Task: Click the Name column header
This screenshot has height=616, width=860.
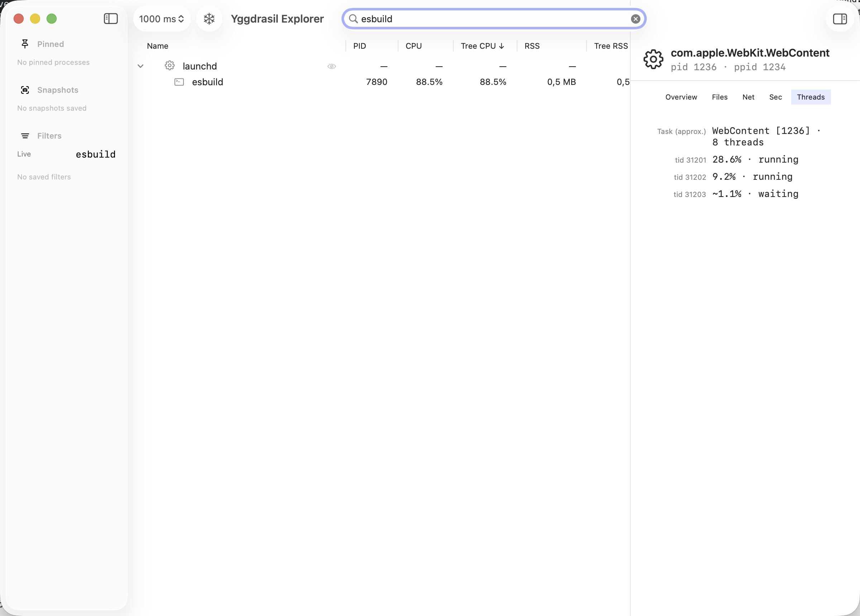Action: (157, 46)
